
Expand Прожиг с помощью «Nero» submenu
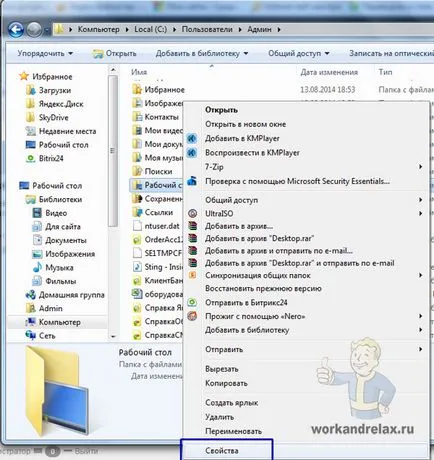[x=421, y=316]
